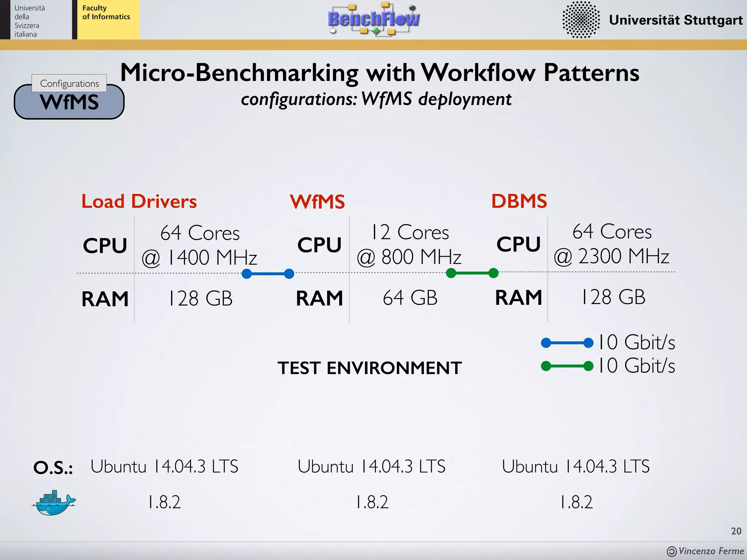Click Docker version 1.8.2 under WfMS

372,502
